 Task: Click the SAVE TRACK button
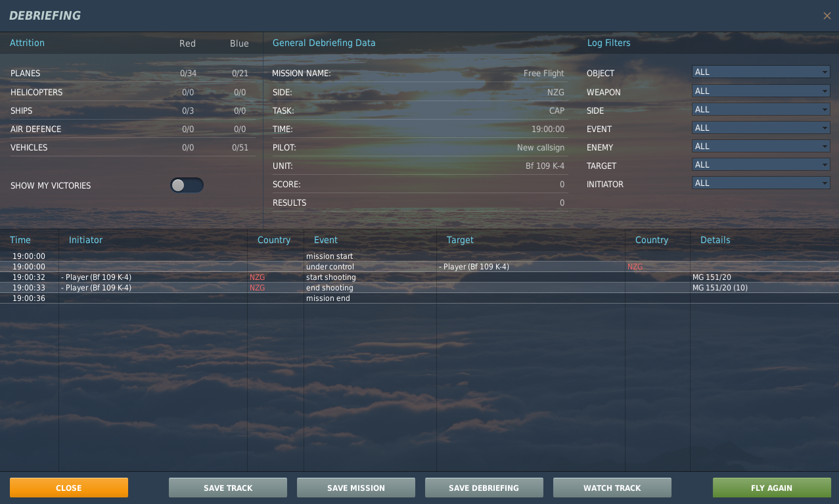coord(228,488)
